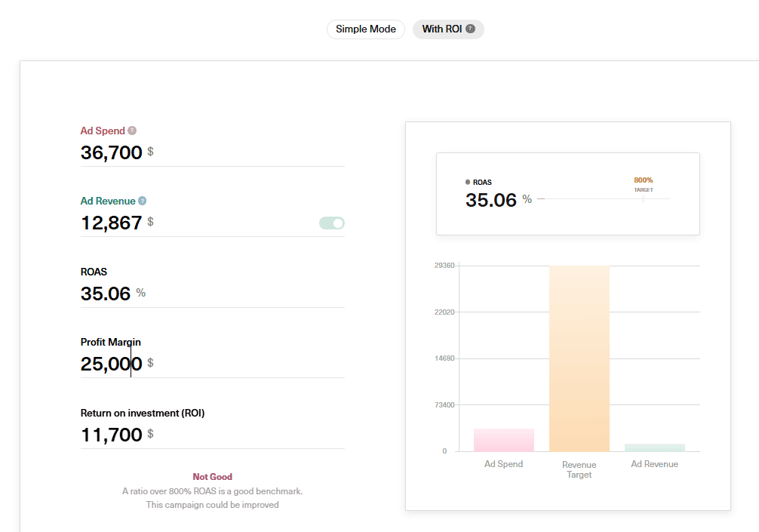Screen dimensions: 759x532
Task: Click the help icon inside With ROI tab
Action: [x=470, y=29]
